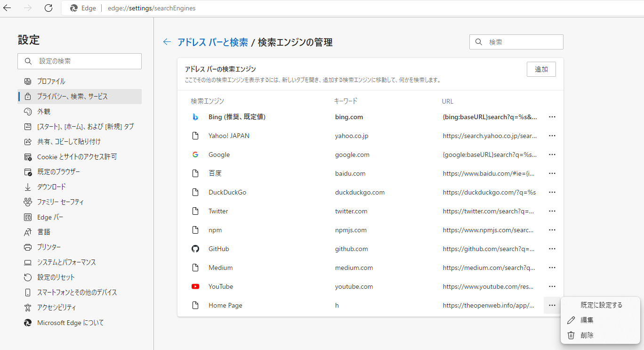Viewport: 644px width, 350px height.
Task: Click the GitHub logo icon
Action: click(195, 249)
